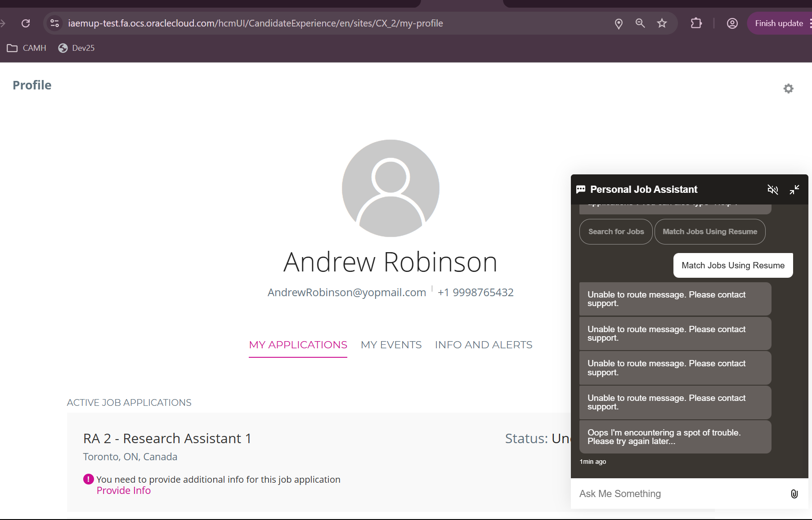This screenshot has height=520, width=812.
Task: Click the Toronto, ON, Canada location text
Action: click(x=130, y=457)
